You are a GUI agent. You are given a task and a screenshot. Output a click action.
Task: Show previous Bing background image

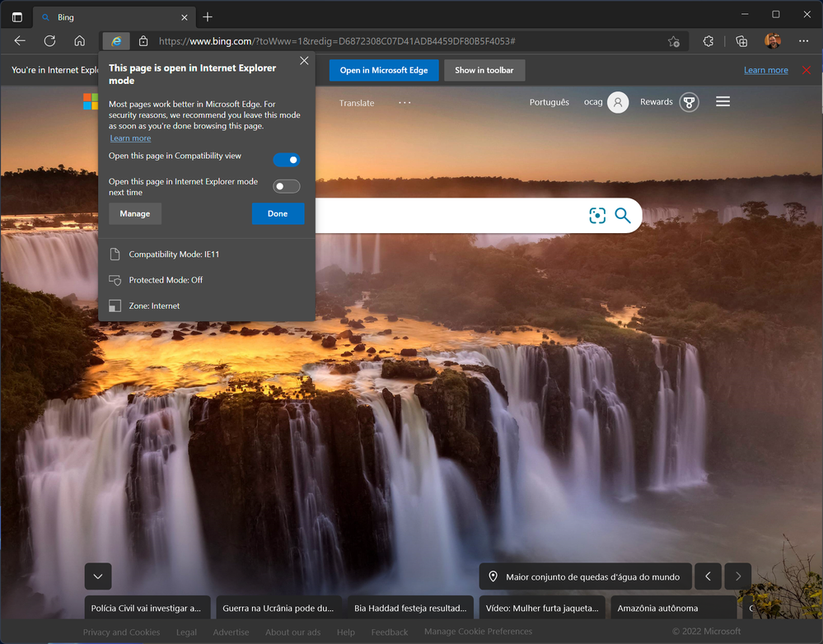point(708,576)
